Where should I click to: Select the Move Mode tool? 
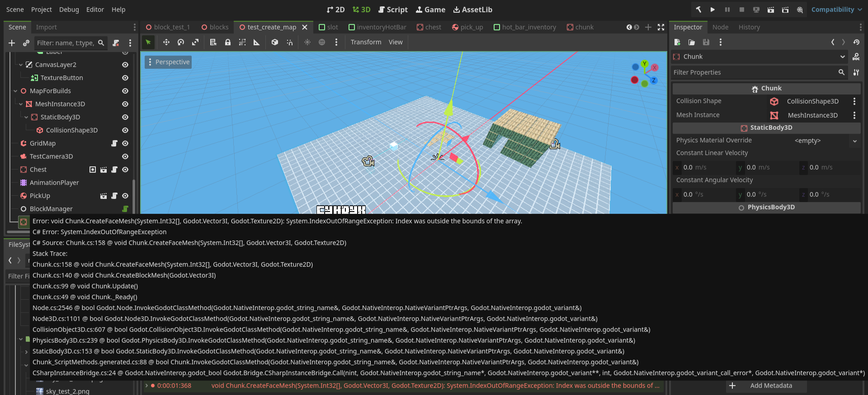point(166,42)
